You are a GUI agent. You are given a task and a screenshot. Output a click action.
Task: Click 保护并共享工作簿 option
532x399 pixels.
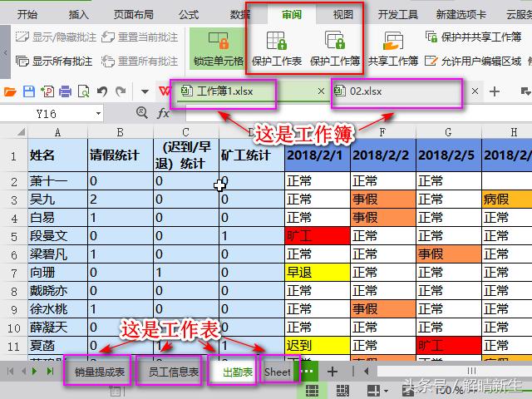click(x=473, y=37)
